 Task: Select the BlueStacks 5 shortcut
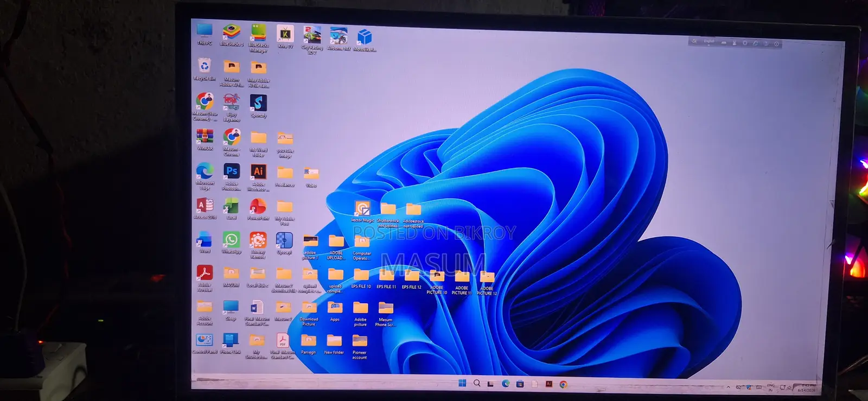point(232,35)
